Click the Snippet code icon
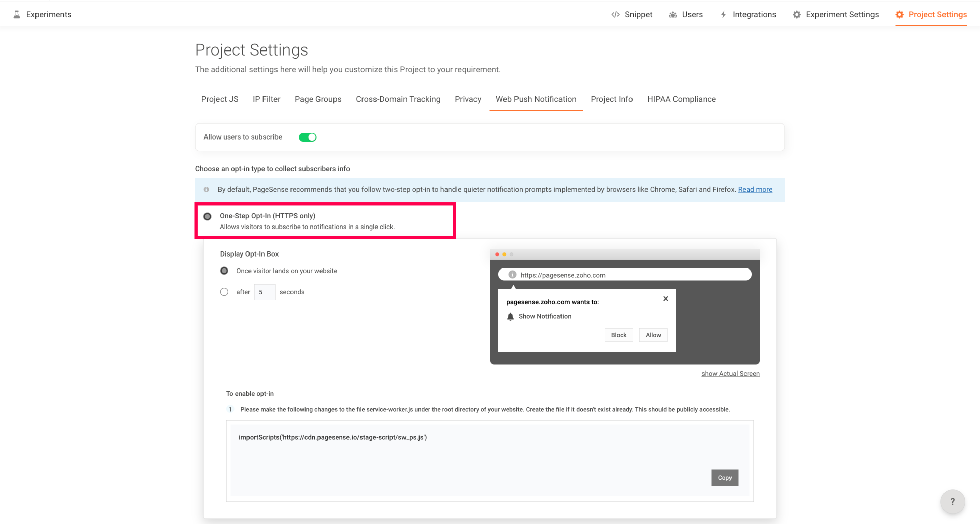The image size is (980, 524). [x=615, y=14]
